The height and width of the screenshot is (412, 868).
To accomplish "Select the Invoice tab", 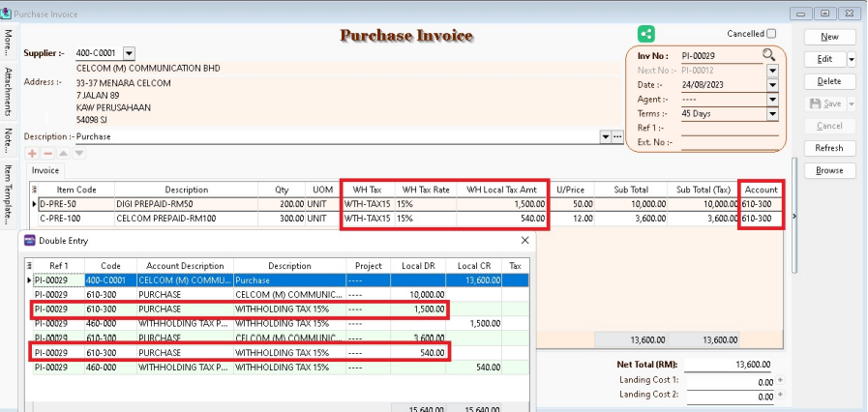I will pos(45,170).
